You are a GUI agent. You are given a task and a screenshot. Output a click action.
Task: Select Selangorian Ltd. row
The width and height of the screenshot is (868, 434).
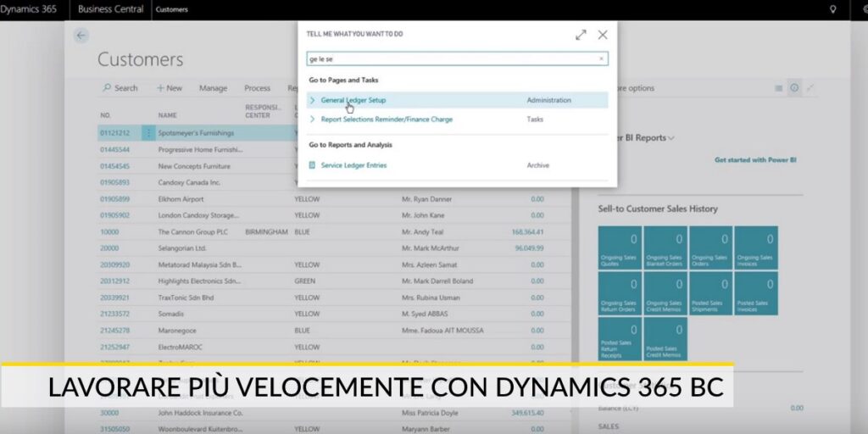(x=334, y=248)
